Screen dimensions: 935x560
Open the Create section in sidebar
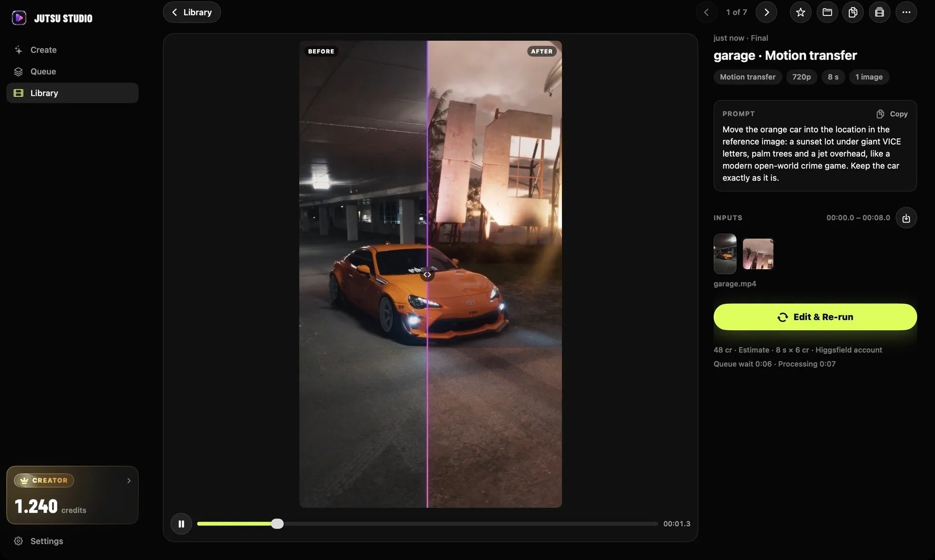click(x=72, y=50)
